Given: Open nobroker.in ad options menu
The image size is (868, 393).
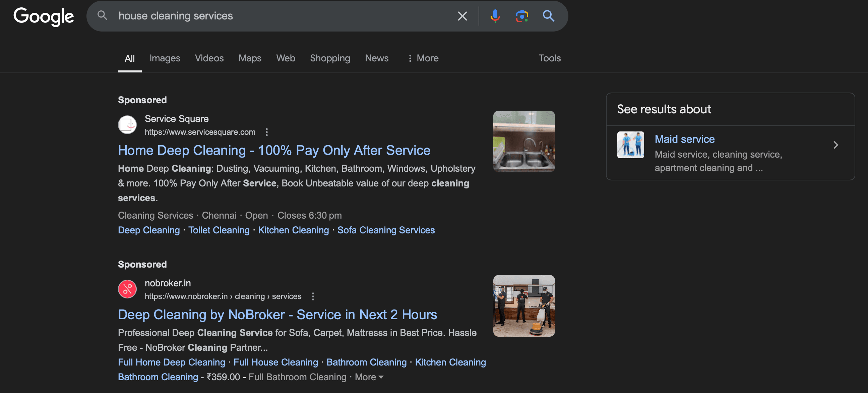Looking at the screenshot, I should pyautogui.click(x=313, y=296).
